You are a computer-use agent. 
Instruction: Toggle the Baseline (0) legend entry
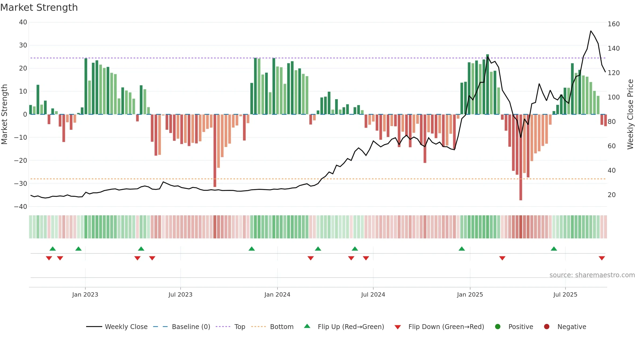[182, 327]
